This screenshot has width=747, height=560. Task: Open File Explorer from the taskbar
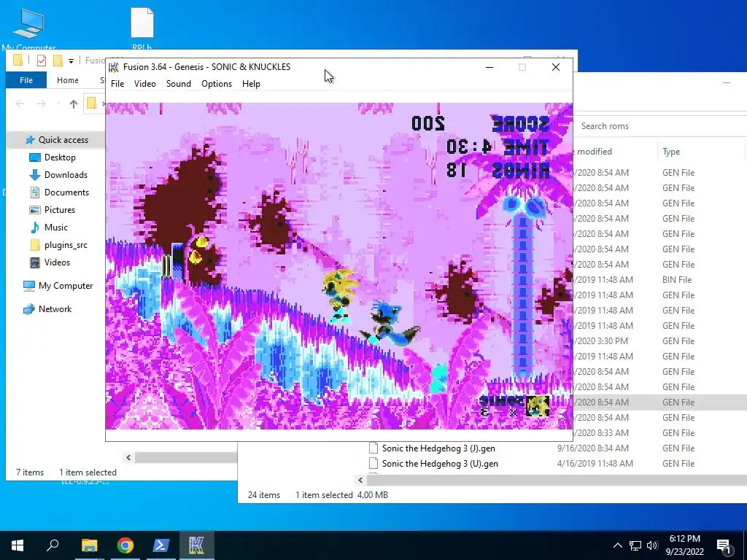(89, 545)
